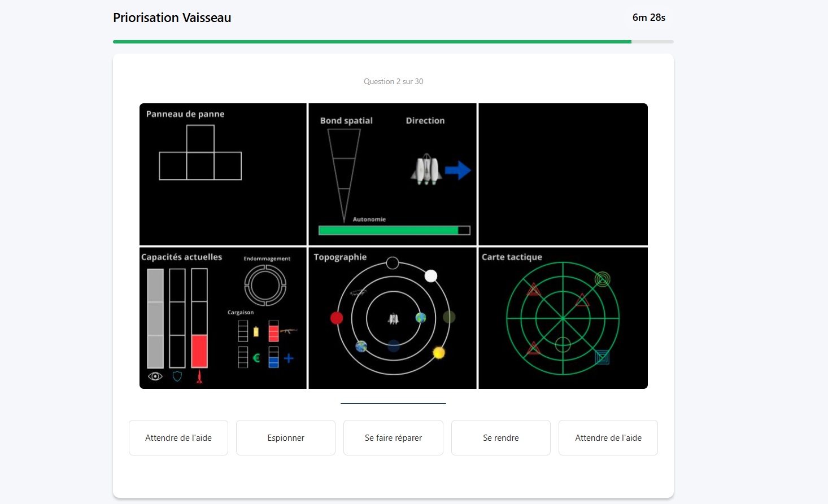Click the sun on the Topographie orbit
Image resolution: width=828 pixels, height=504 pixels.
click(x=439, y=353)
